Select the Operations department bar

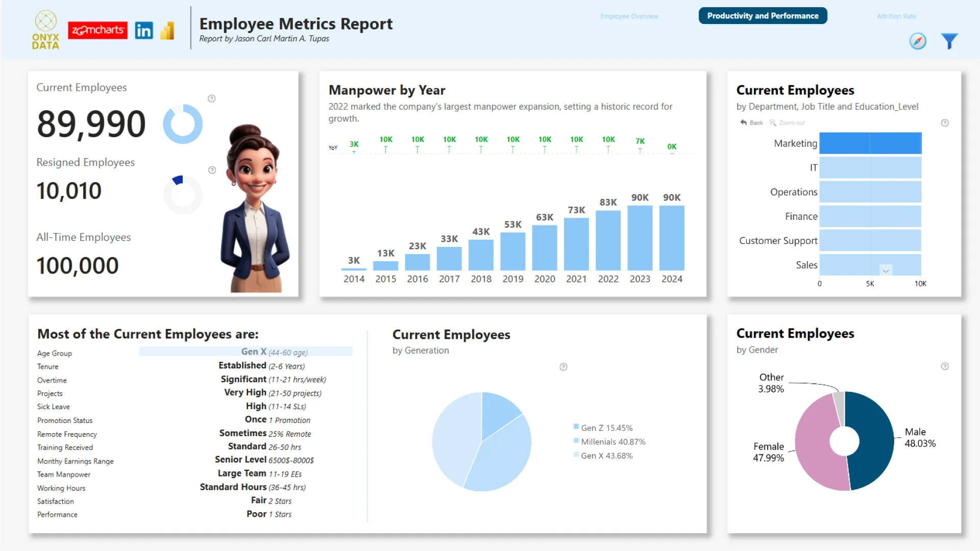(x=870, y=192)
